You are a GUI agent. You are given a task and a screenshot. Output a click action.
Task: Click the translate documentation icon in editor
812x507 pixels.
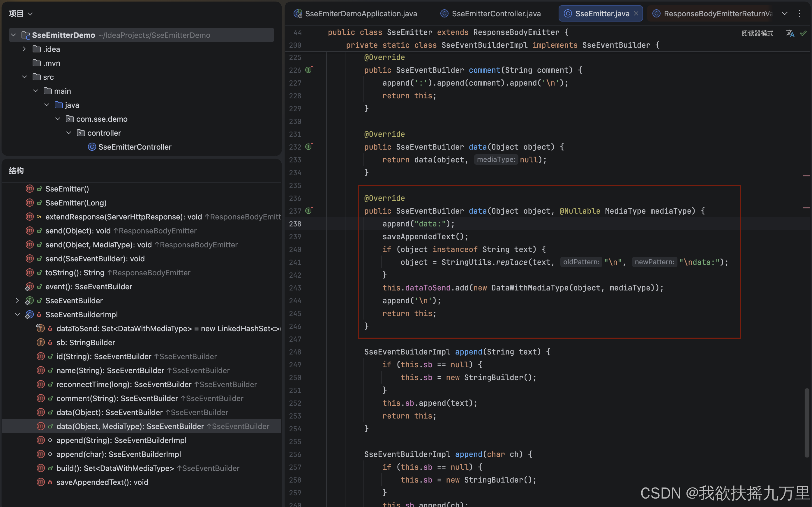[790, 33]
